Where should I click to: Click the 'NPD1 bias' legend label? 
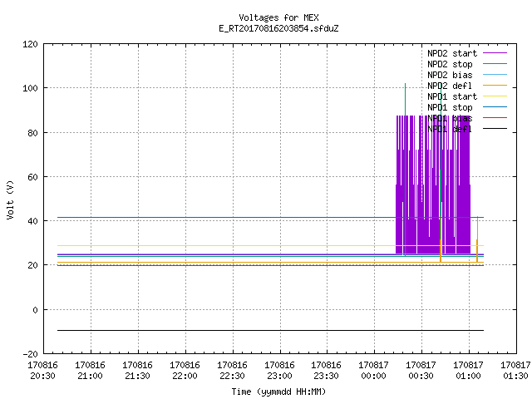450,118
